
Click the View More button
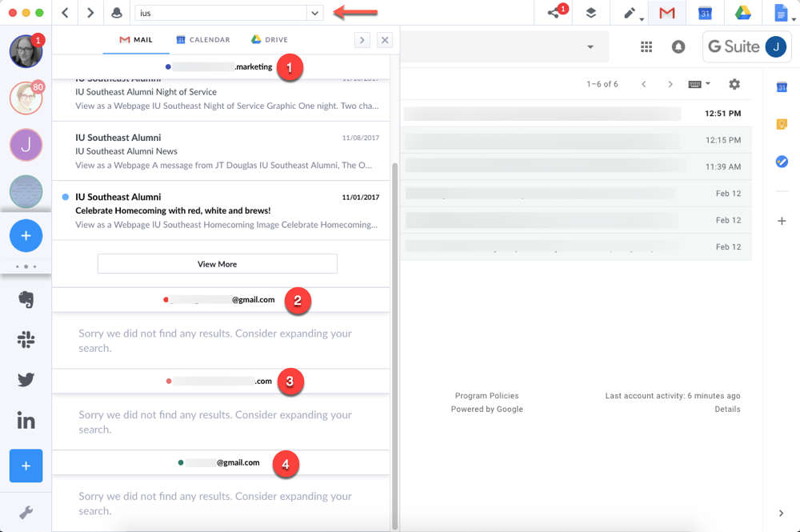pyautogui.click(x=218, y=264)
